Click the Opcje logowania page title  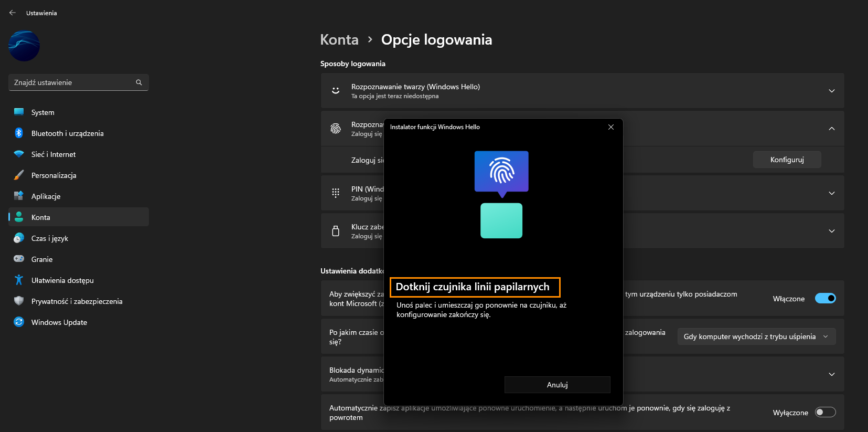[436, 40]
